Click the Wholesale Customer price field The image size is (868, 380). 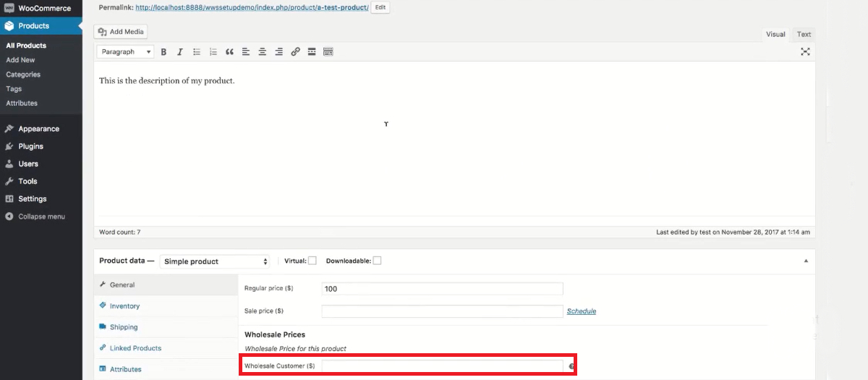tap(442, 366)
